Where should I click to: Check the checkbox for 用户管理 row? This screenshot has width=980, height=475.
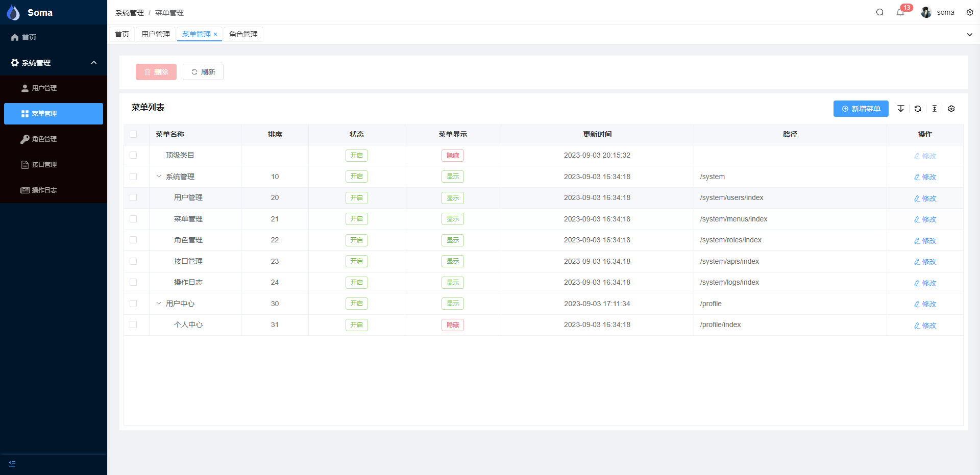coord(133,197)
